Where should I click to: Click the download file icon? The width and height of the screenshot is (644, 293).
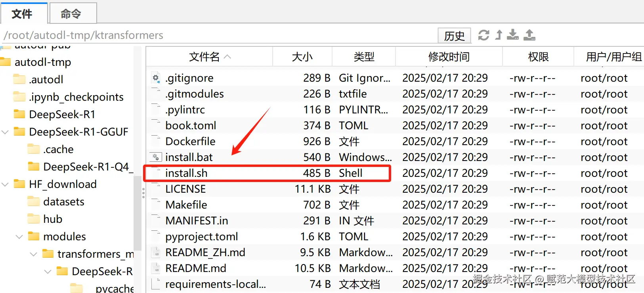pos(513,35)
